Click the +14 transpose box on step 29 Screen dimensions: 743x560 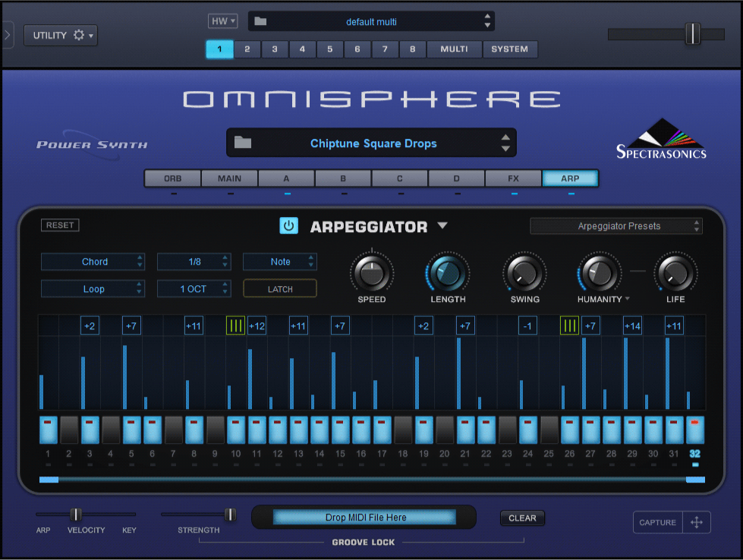point(632,326)
